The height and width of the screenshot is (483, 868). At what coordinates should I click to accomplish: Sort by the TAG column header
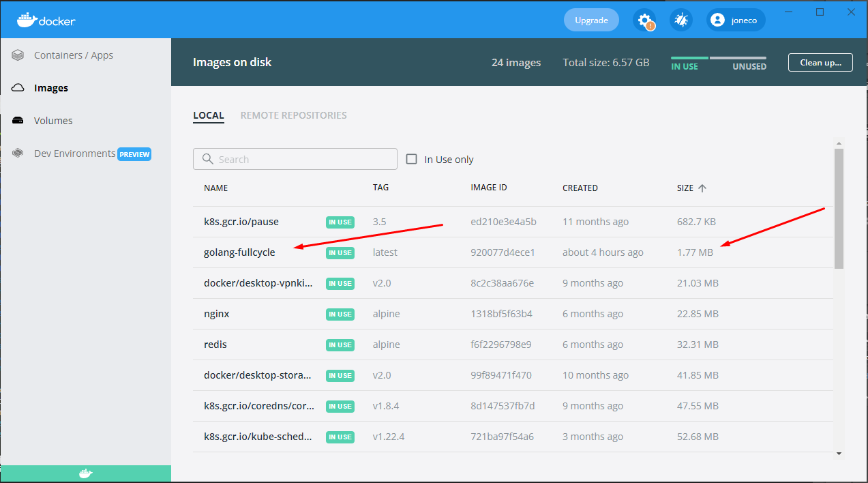point(380,188)
